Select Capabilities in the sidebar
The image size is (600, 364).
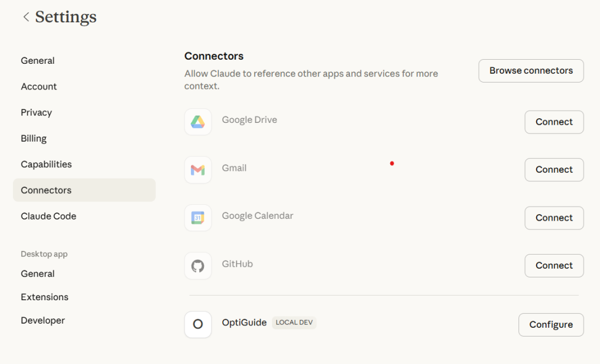46,164
